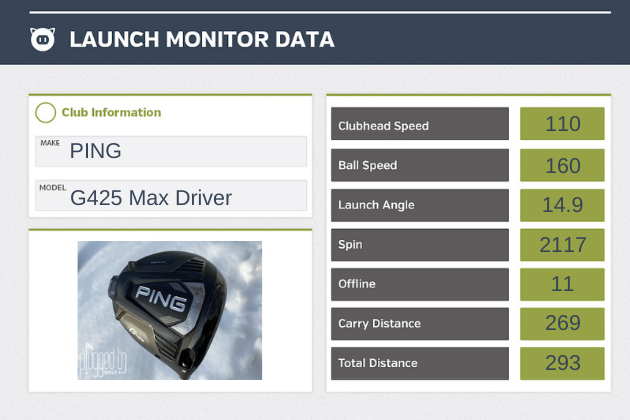This screenshot has height=420, width=630.
Task: Click the Clubhead Speed value 110
Action: tap(562, 125)
